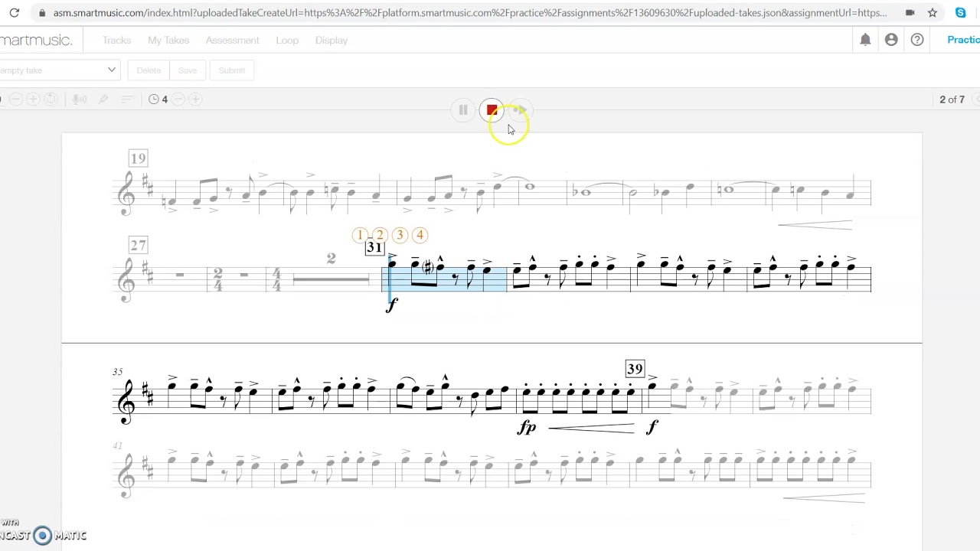Image resolution: width=980 pixels, height=551 pixels.
Task: Click the fp dynamic marking
Action: click(x=527, y=428)
